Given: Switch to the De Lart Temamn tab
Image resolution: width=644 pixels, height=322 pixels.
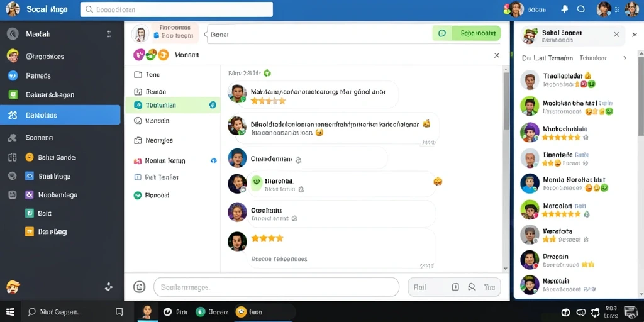Looking at the screenshot, I should pos(547,58).
